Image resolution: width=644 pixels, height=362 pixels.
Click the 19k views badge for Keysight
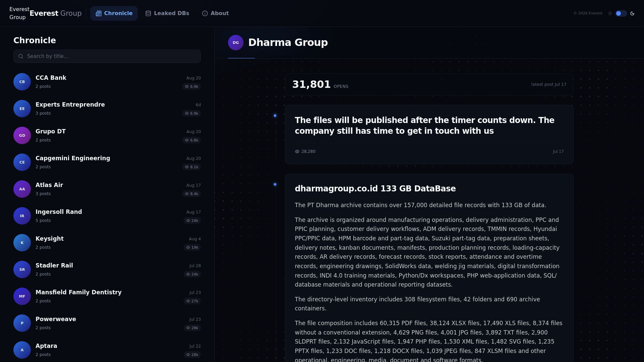[x=192, y=247]
